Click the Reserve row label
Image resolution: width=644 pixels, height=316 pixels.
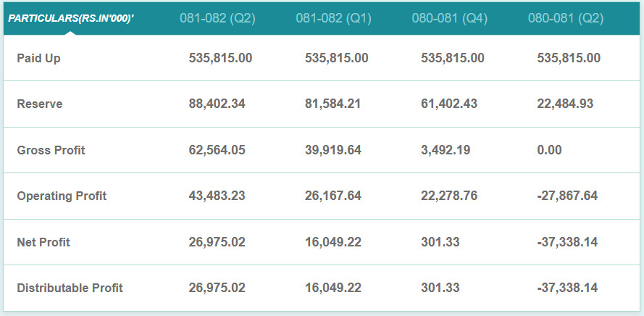tap(40, 104)
